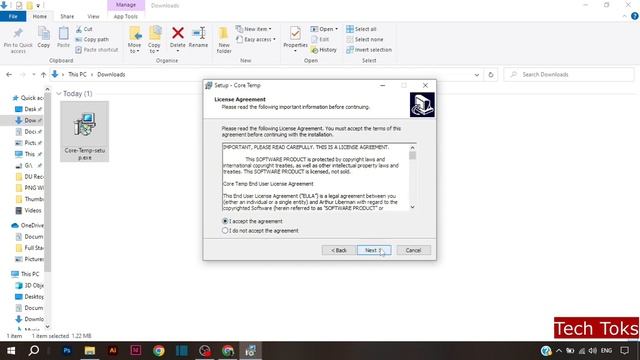The height and width of the screenshot is (360, 640).
Task: Click the taskbar search icon
Action: (34, 351)
